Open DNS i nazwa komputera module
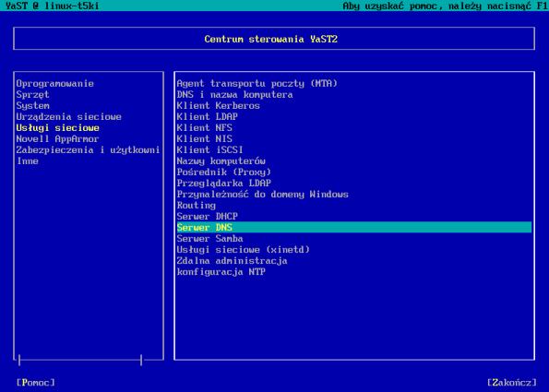 click(x=234, y=95)
